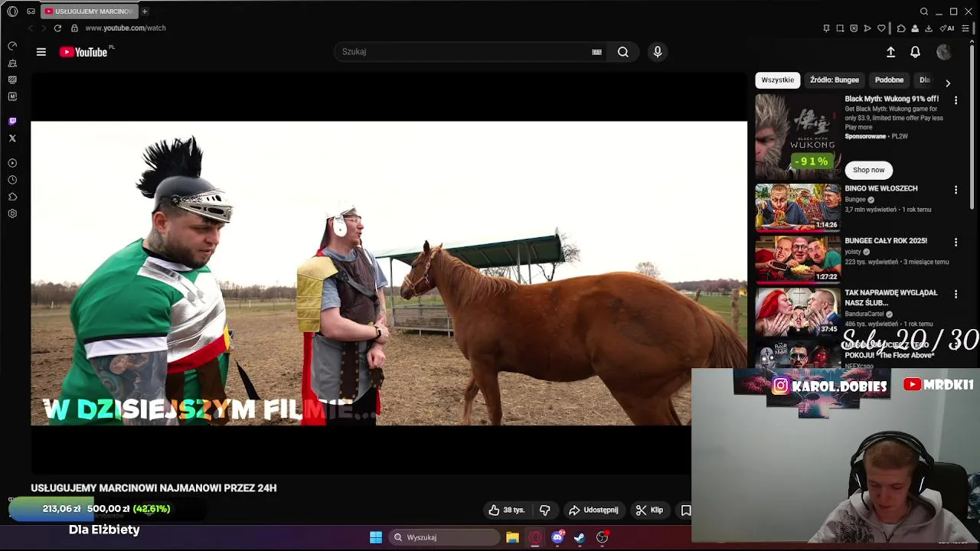Open sidebar Settings gear
Screen dimensions: 980x551
point(12,214)
